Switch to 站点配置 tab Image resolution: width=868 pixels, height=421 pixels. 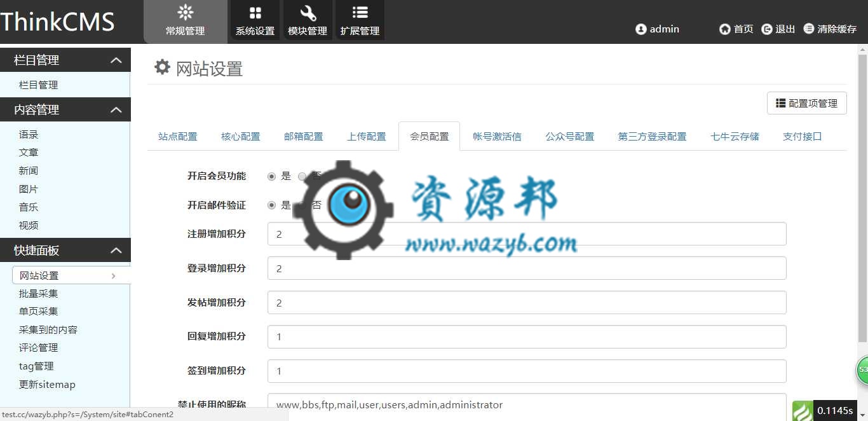click(178, 136)
